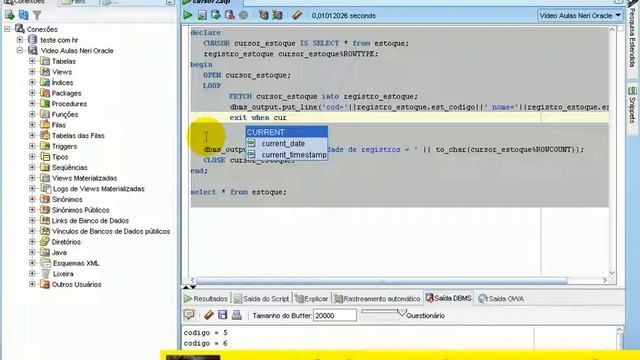Click the Refresh connections icon

pos(24,15)
